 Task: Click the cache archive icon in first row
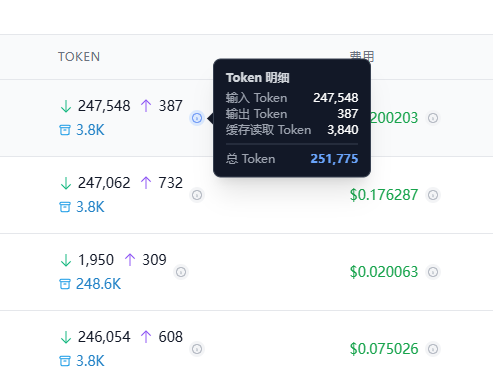click(x=65, y=130)
